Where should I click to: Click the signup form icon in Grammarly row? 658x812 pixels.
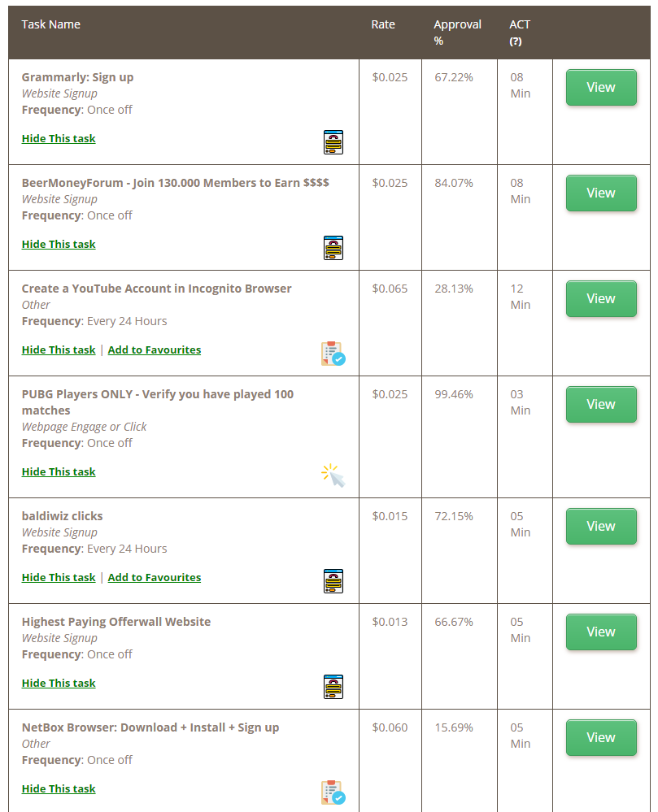pyautogui.click(x=333, y=142)
